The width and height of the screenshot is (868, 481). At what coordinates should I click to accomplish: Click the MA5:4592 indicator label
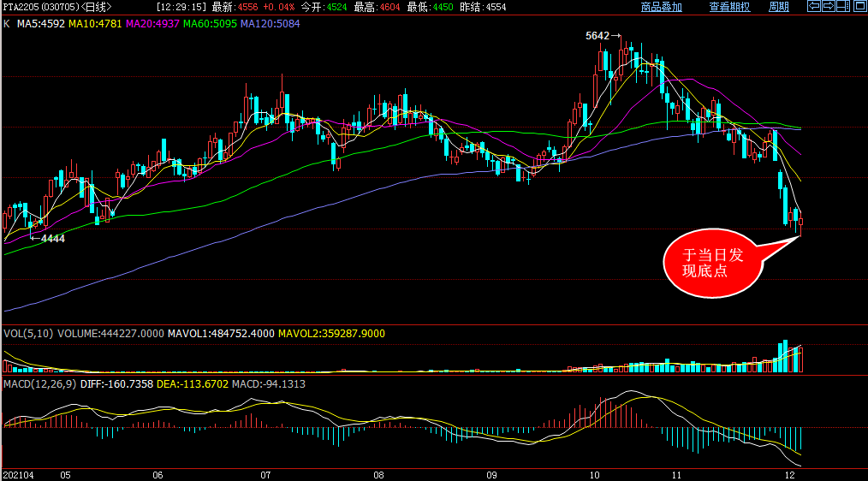[41, 24]
